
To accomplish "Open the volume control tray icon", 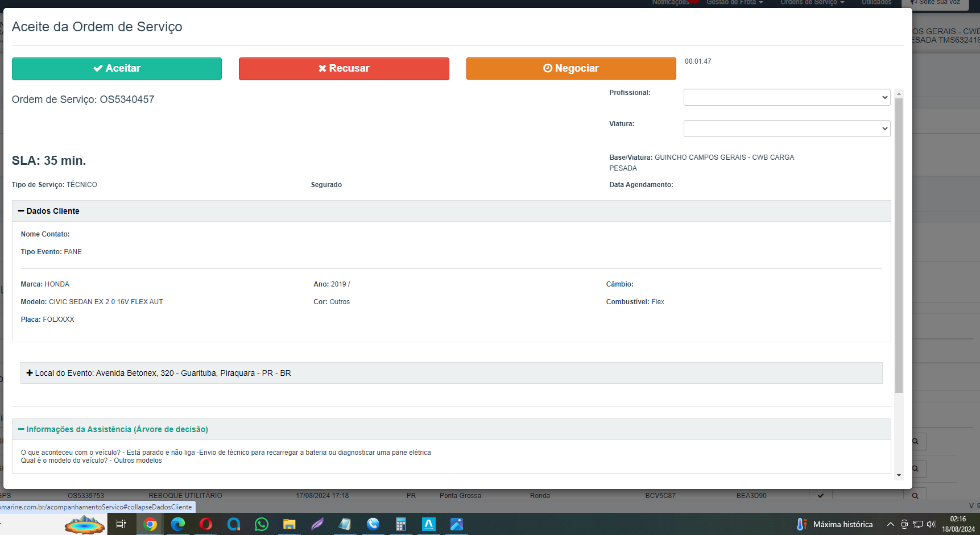I will [x=931, y=524].
